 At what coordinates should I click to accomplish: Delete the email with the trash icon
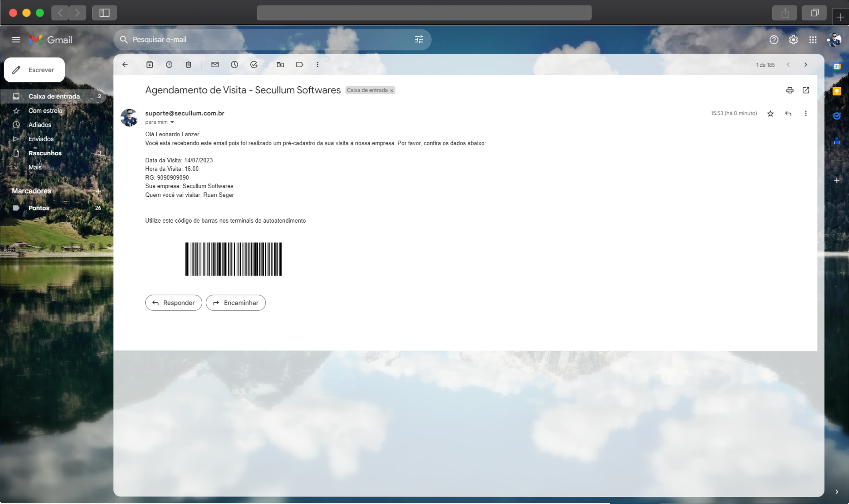[189, 64]
